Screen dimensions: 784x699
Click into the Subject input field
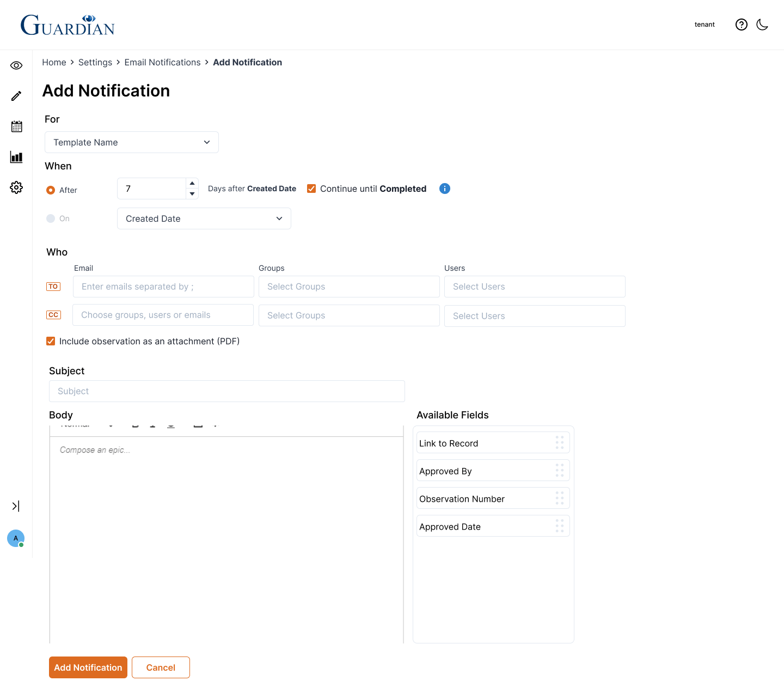click(226, 391)
